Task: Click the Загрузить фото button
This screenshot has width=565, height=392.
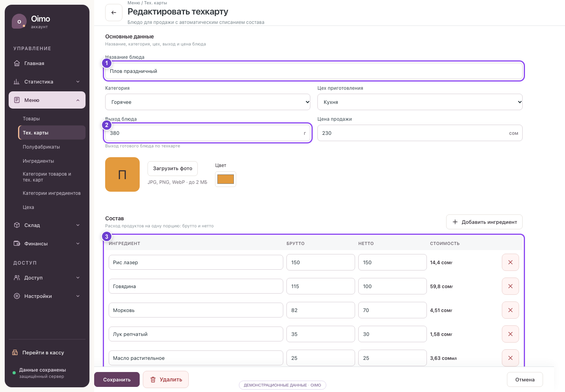Action: coord(173,169)
